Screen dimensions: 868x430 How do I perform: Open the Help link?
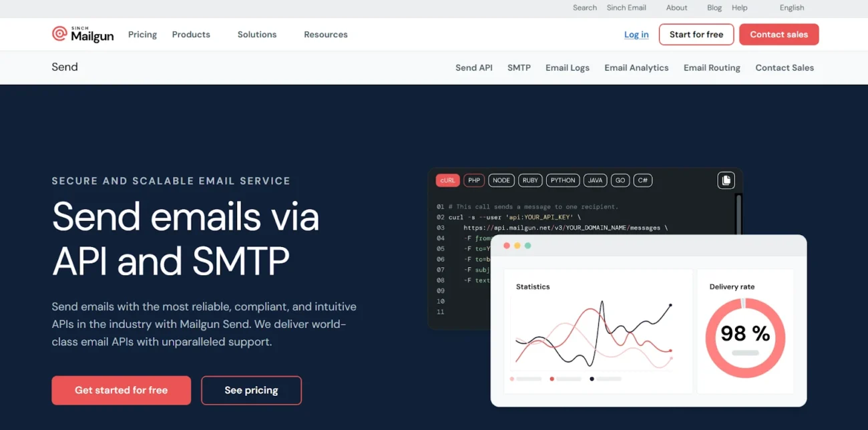tap(740, 8)
